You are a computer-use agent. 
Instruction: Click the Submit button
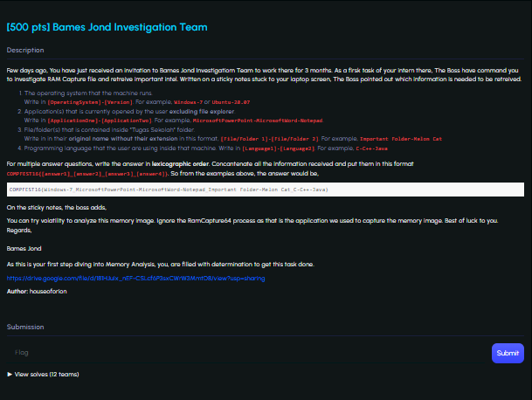pos(507,352)
